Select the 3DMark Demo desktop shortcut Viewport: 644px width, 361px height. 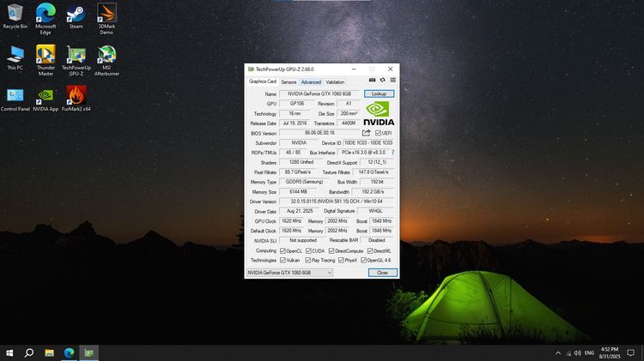(x=106, y=14)
